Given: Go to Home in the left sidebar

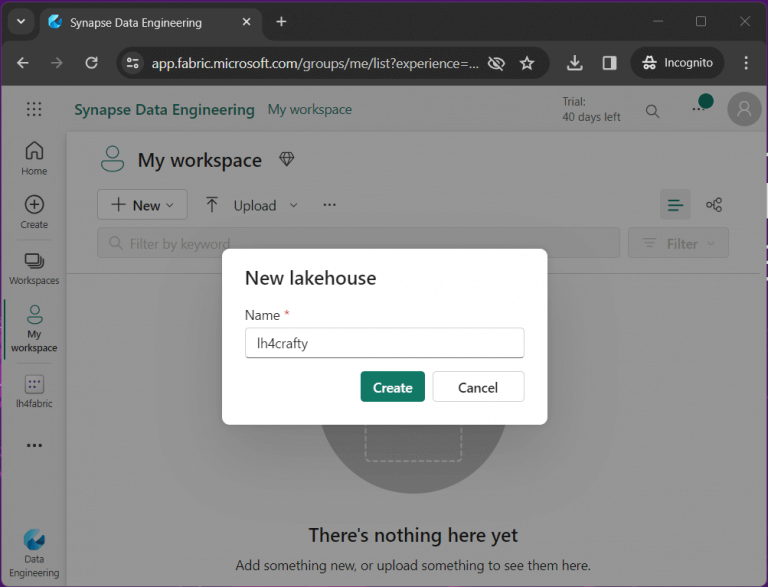Looking at the screenshot, I should 34,158.
